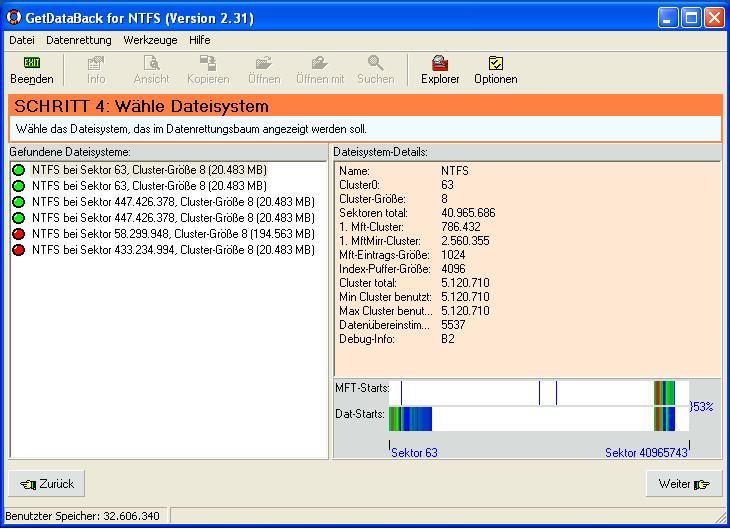Click the Sektor 40965743 end label
This screenshot has width=730, height=529.
[x=646, y=453]
